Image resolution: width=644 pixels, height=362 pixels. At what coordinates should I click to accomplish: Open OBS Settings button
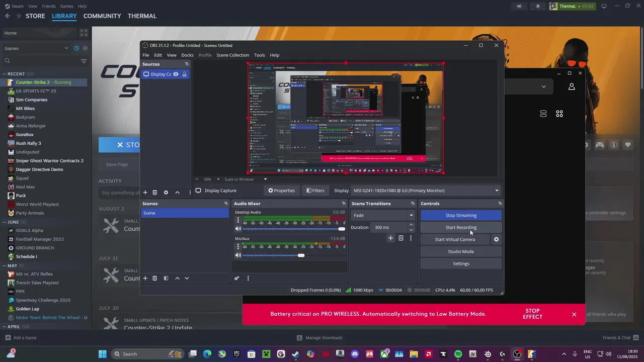461,263
